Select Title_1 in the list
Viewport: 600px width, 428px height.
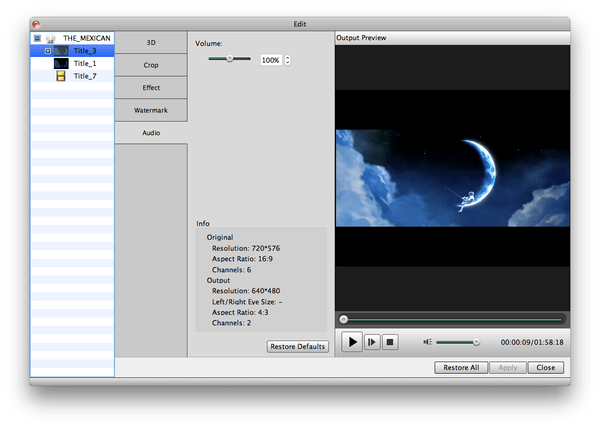(72, 63)
